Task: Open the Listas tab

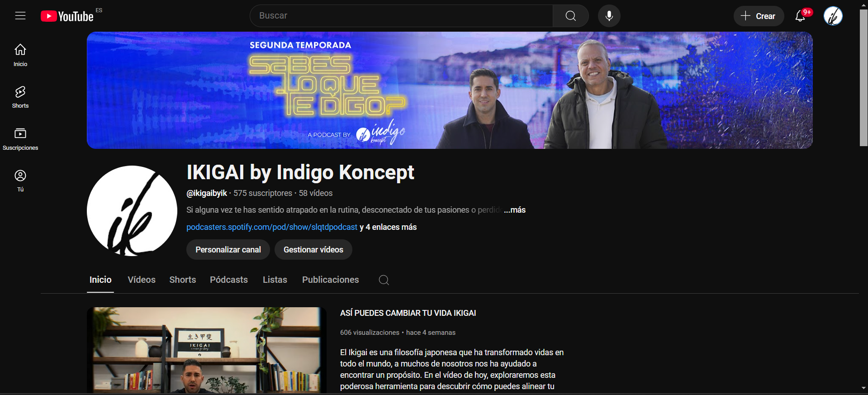Action: coord(275,280)
